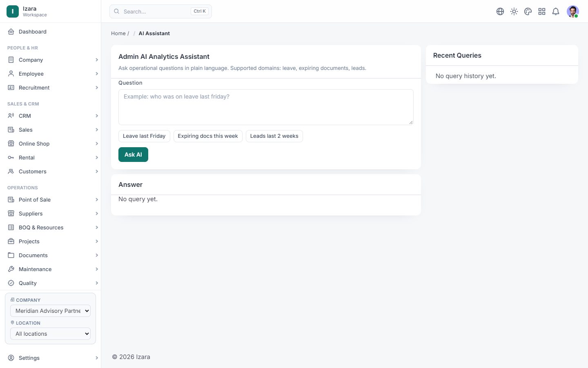Image resolution: width=588 pixels, height=368 pixels.
Task: Click the Rental key icon
Action: click(11, 157)
